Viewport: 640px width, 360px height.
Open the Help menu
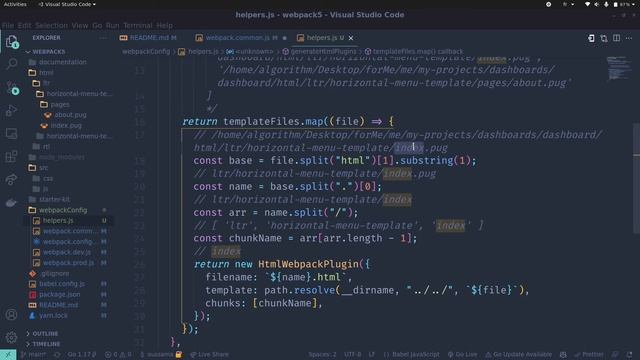pyautogui.click(x=164, y=25)
